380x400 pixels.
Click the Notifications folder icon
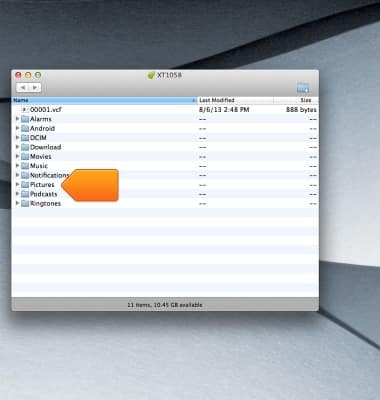(25, 175)
